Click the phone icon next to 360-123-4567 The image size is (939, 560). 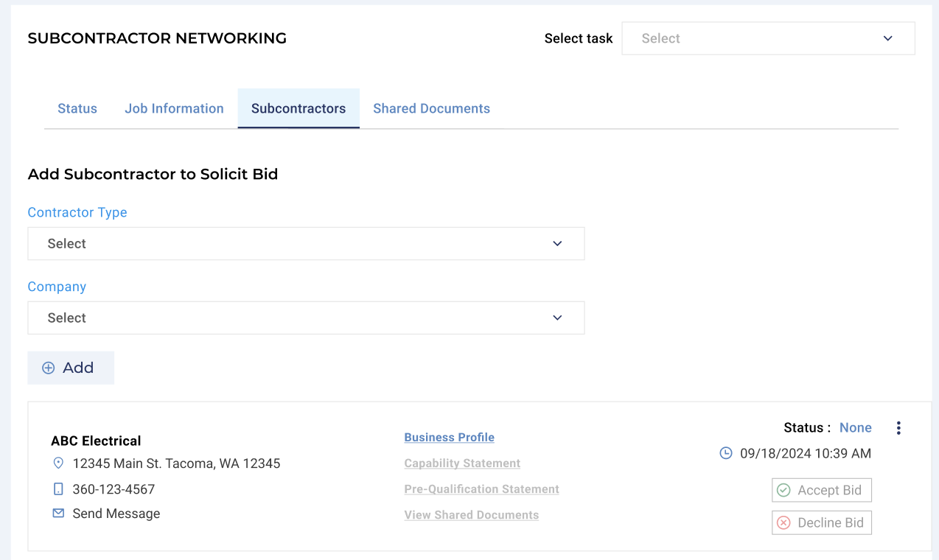tap(58, 489)
